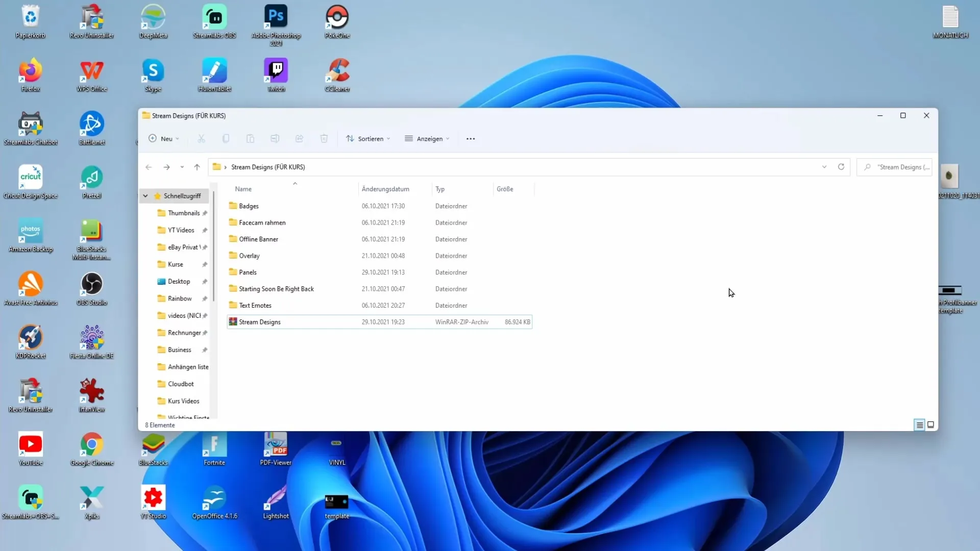The height and width of the screenshot is (551, 980).
Task: Open Battle.net desktop shortcut
Action: (x=92, y=129)
